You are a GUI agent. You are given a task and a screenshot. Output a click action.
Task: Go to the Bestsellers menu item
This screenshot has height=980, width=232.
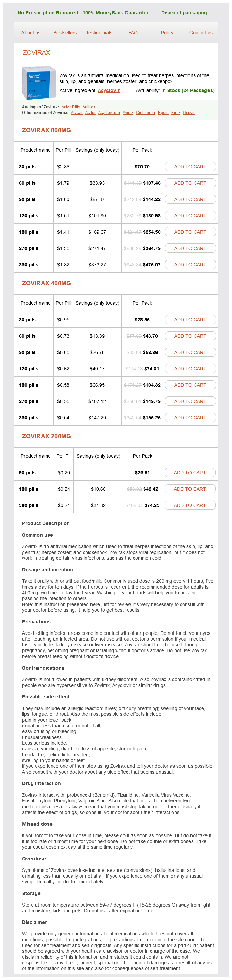(65, 33)
